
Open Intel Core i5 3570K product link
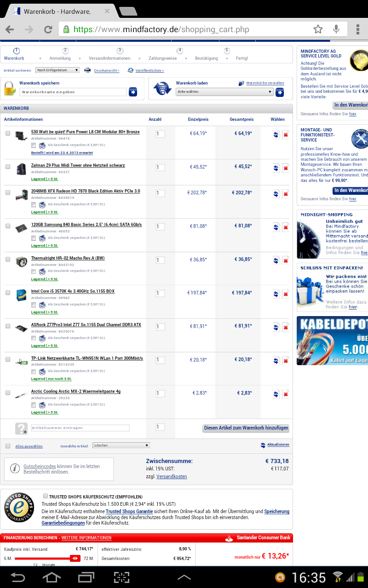[73, 291]
